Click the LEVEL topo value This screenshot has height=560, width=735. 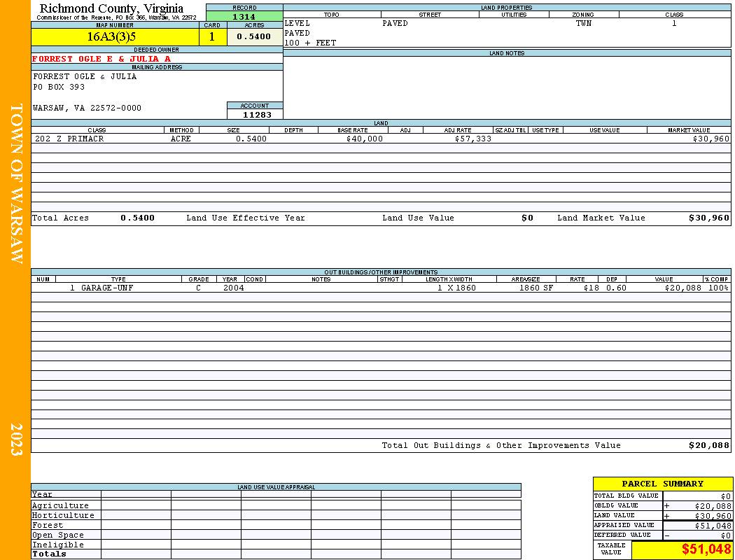pyautogui.click(x=297, y=23)
